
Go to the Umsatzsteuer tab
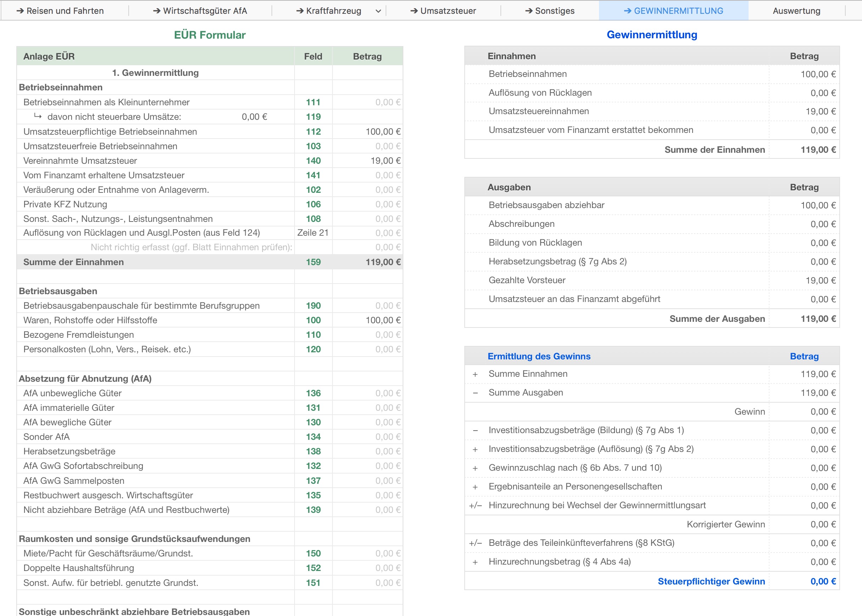click(x=443, y=11)
